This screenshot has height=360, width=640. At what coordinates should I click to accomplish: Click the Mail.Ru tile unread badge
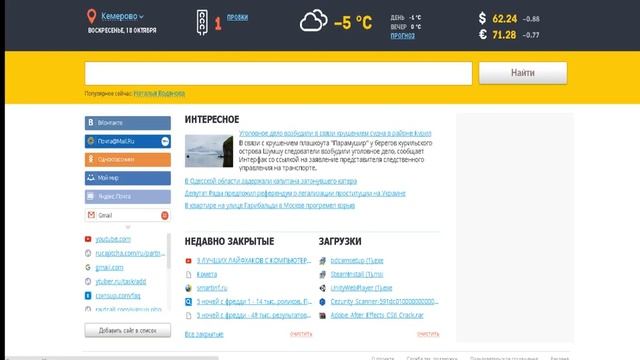[x=165, y=141]
